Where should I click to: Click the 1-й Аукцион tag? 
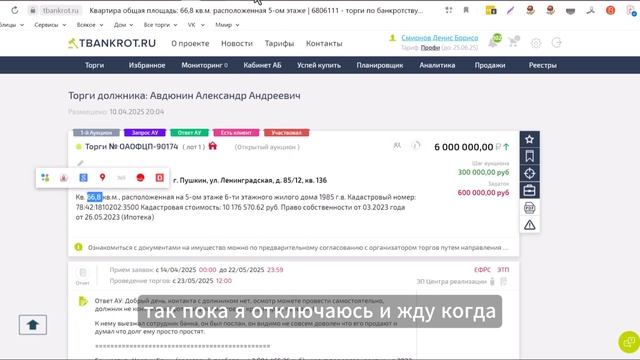[x=96, y=133]
